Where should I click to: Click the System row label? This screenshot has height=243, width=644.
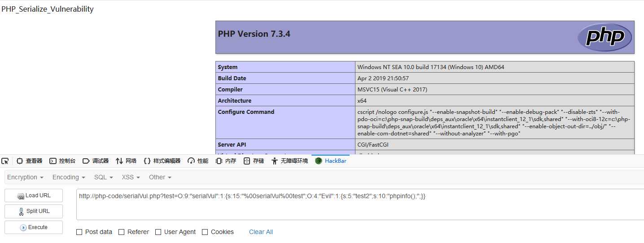click(x=228, y=67)
